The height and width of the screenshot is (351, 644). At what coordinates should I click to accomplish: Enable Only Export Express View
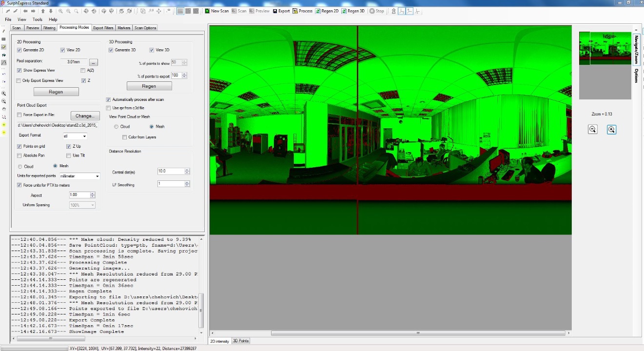[x=19, y=80]
